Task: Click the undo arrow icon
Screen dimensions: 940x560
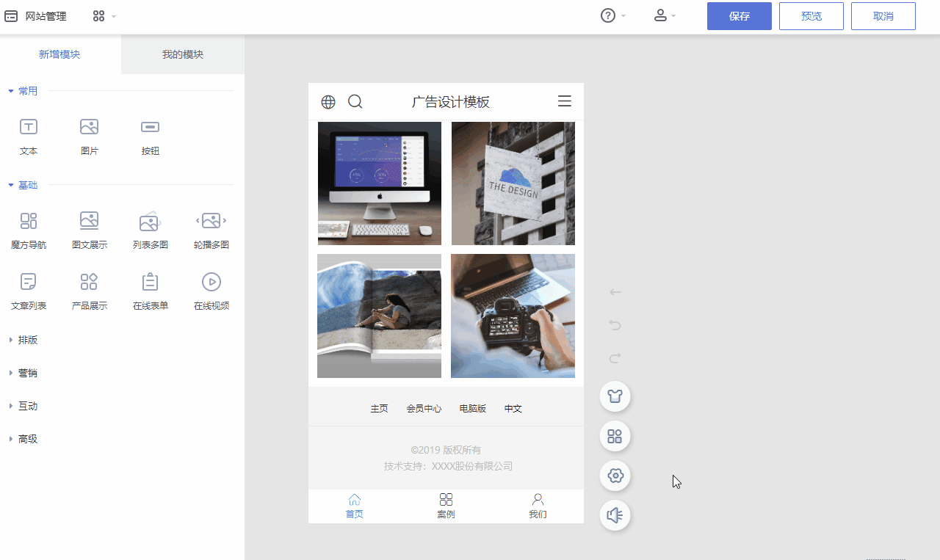Action: coord(615,325)
